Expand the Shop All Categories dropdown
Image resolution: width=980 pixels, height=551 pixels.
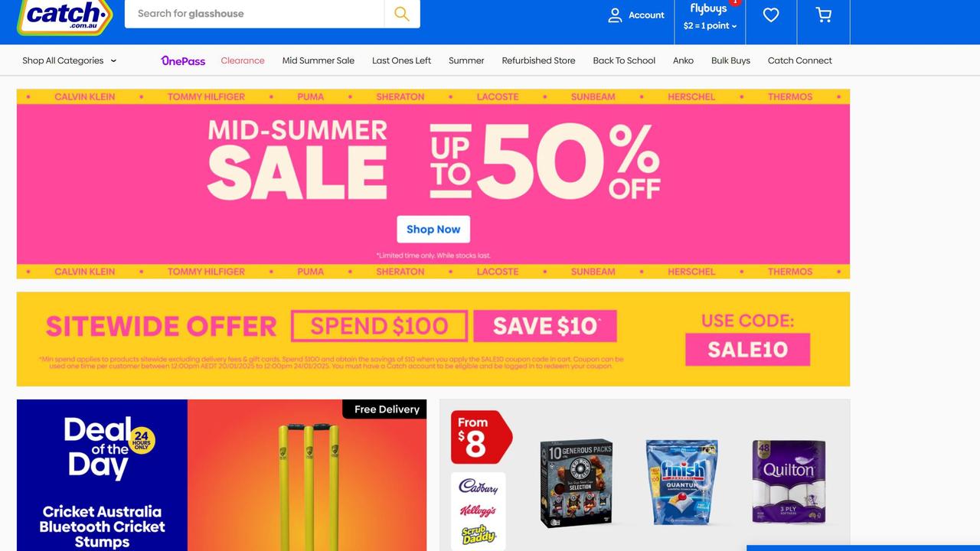point(69,60)
